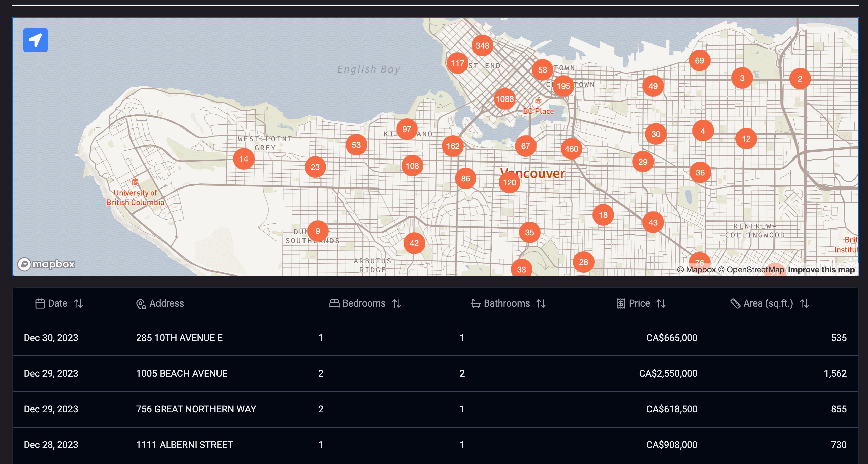Viewport: 868px width, 464px height.
Task: Click the dollar receipt icon beside Price
Action: click(620, 303)
